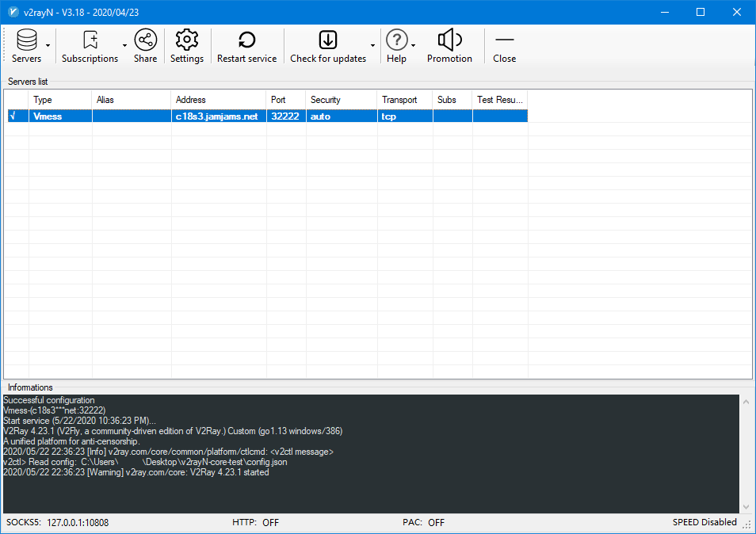This screenshot has width=756, height=534.
Task: Click the Promotion speaker icon
Action: coord(449,40)
